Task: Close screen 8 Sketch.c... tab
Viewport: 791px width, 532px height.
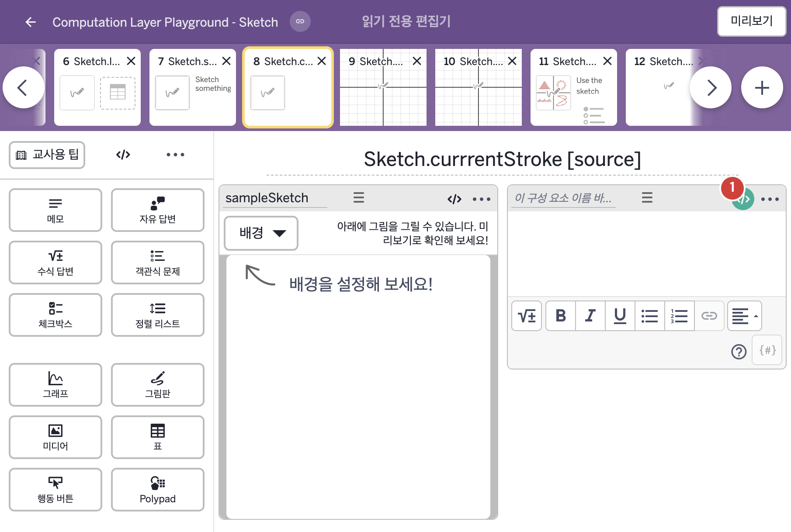Action: coord(322,61)
